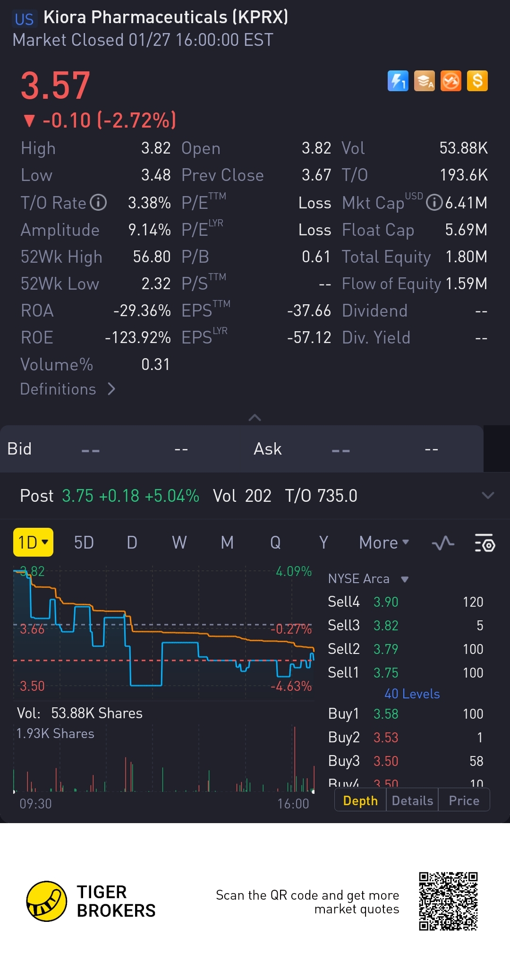
Task: Collapse the stock details panel arrow
Action: tap(255, 418)
